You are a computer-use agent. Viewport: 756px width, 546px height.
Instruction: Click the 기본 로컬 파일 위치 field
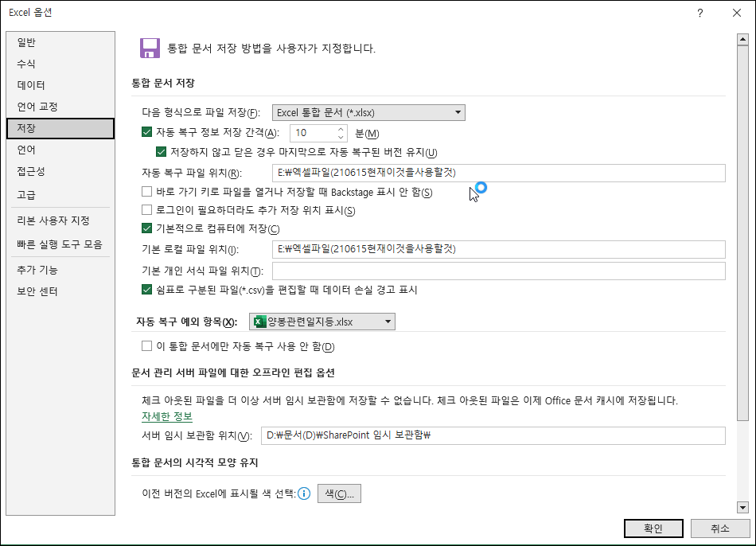(x=498, y=249)
